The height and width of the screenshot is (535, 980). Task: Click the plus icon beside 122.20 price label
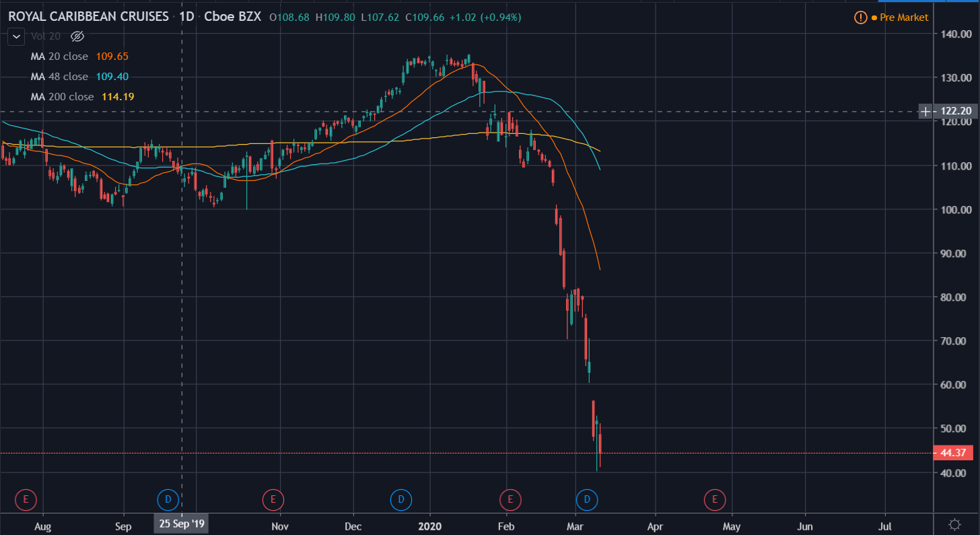point(927,111)
